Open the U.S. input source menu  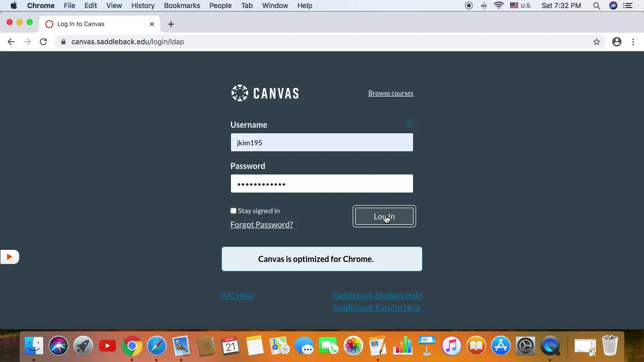pyautogui.click(x=520, y=6)
